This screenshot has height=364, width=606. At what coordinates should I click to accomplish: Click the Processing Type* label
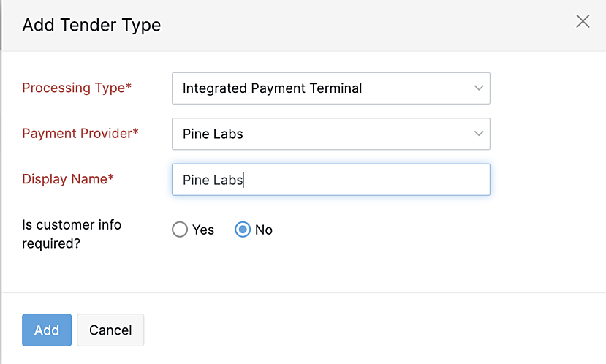(77, 88)
